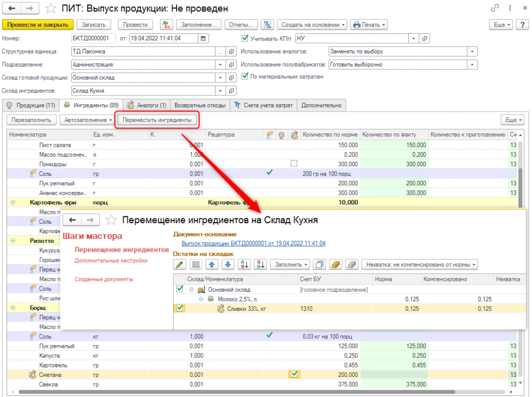Toggle the Учитывать КПН checkbox
The width and height of the screenshot is (532, 397).
pos(245,38)
